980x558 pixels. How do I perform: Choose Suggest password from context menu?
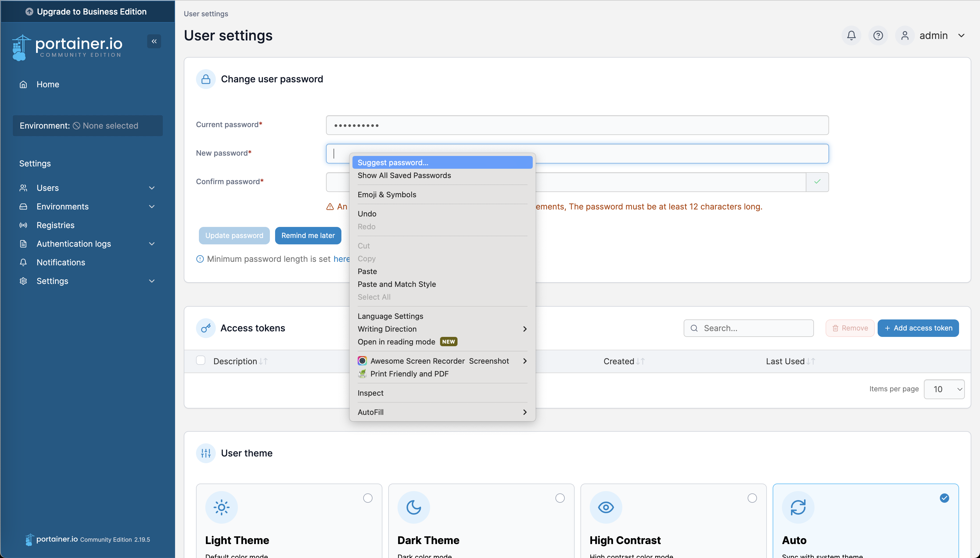click(442, 163)
